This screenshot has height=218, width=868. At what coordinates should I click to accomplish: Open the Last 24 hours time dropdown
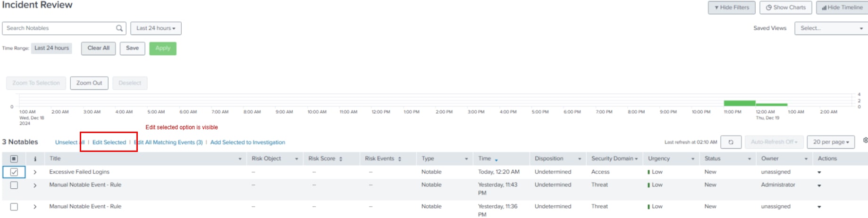pos(156,28)
